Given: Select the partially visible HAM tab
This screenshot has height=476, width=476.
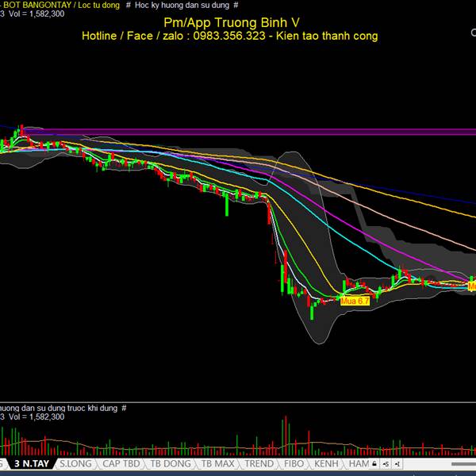Looking at the screenshot, I should 359,463.
